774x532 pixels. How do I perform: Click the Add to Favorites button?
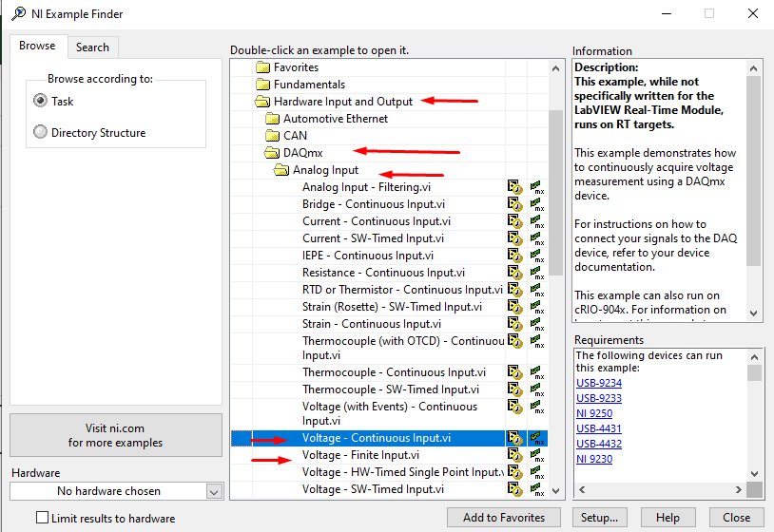(504, 517)
